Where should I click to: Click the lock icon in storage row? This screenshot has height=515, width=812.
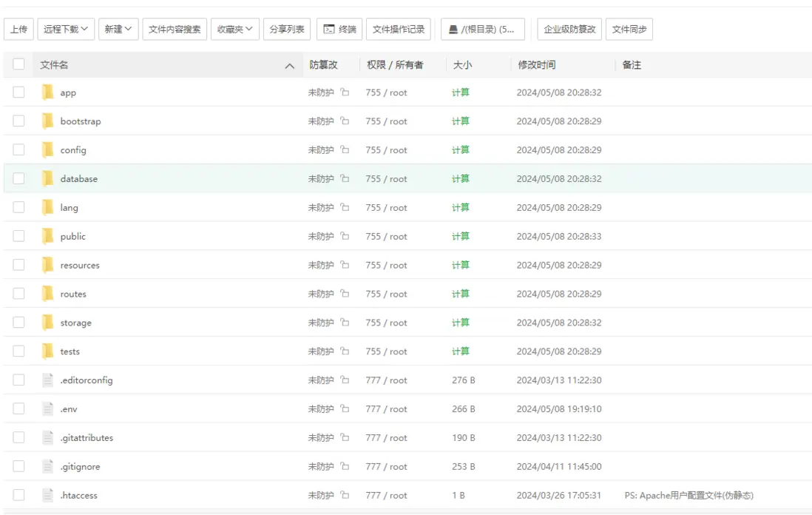[x=345, y=323]
